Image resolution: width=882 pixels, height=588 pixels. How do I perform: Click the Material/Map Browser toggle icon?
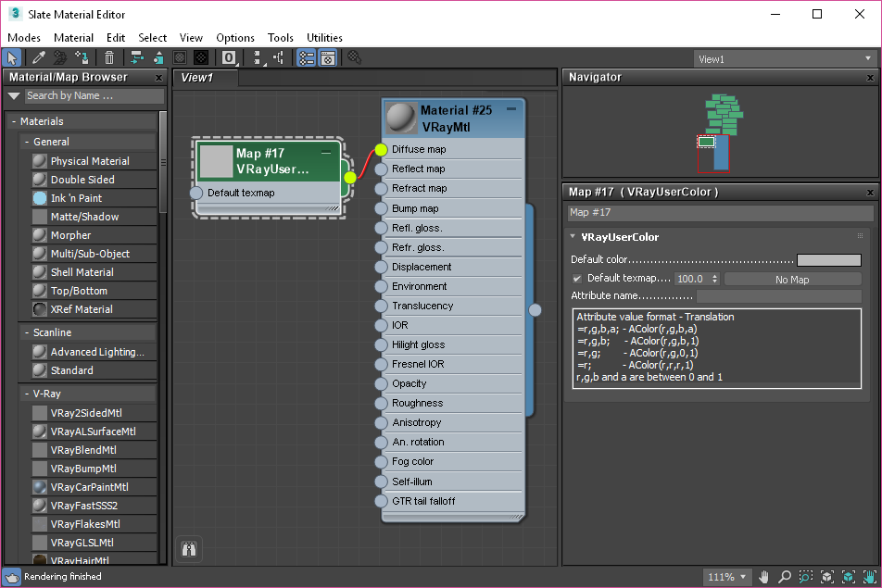click(306, 58)
